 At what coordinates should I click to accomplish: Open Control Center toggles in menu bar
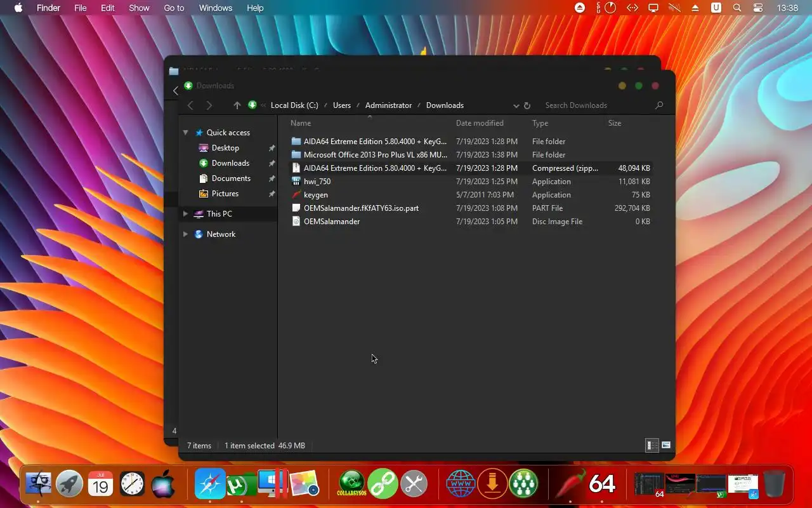pyautogui.click(x=758, y=8)
